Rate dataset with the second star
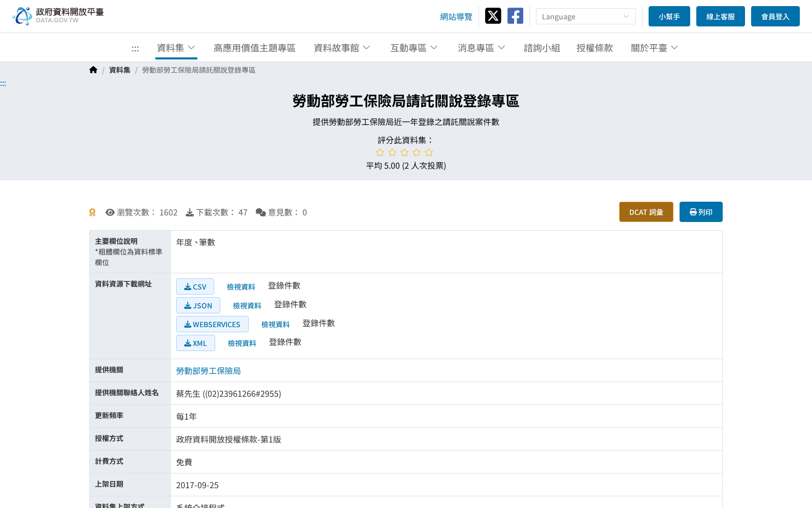 (x=392, y=152)
